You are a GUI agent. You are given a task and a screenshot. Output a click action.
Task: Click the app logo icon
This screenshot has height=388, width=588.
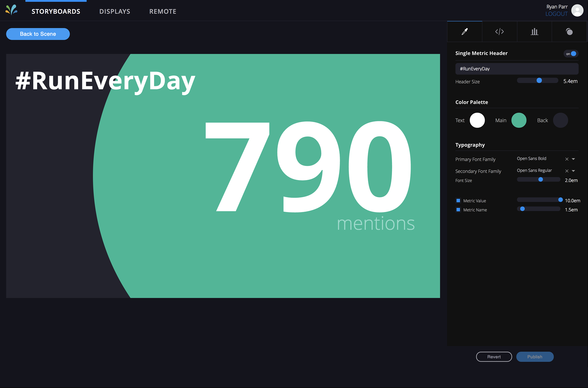(x=11, y=10)
